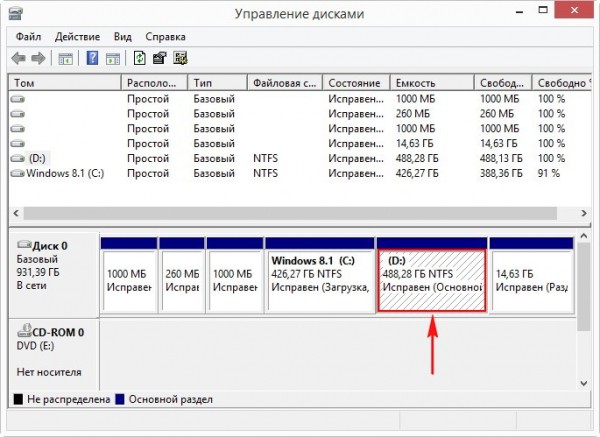Maximize the Disk Management window

click(x=543, y=11)
